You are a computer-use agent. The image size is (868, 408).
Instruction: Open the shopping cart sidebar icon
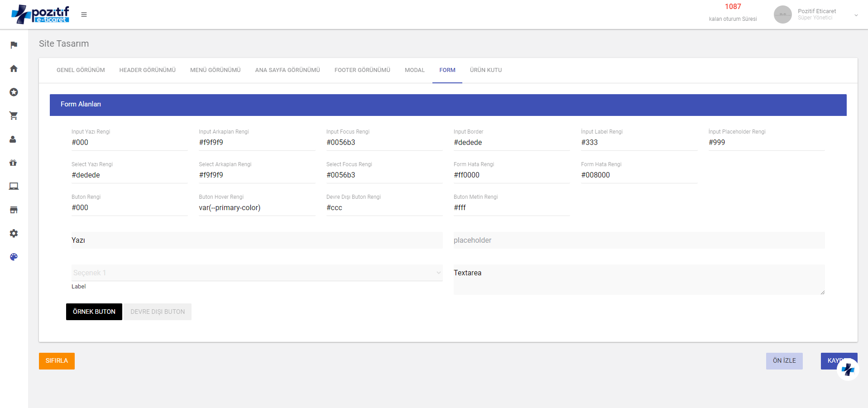point(14,115)
